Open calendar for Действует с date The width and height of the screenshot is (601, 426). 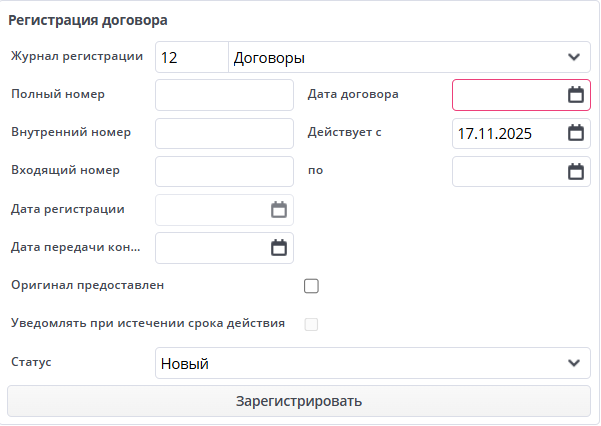[x=575, y=133]
